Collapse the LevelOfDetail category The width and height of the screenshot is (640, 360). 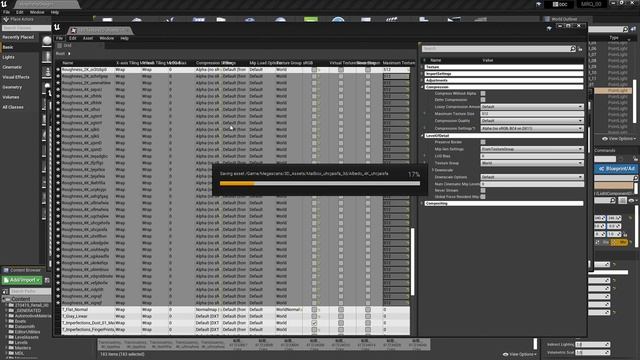tap(422, 135)
